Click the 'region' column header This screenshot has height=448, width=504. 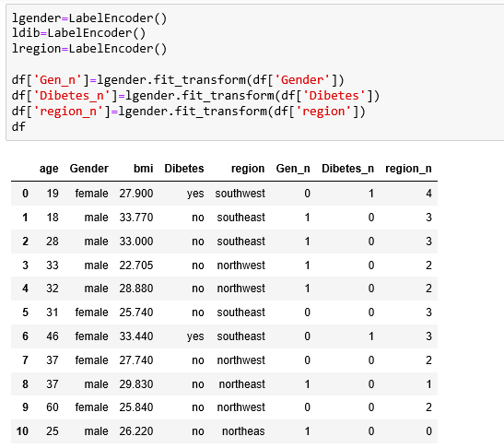(x=248, y=169)
